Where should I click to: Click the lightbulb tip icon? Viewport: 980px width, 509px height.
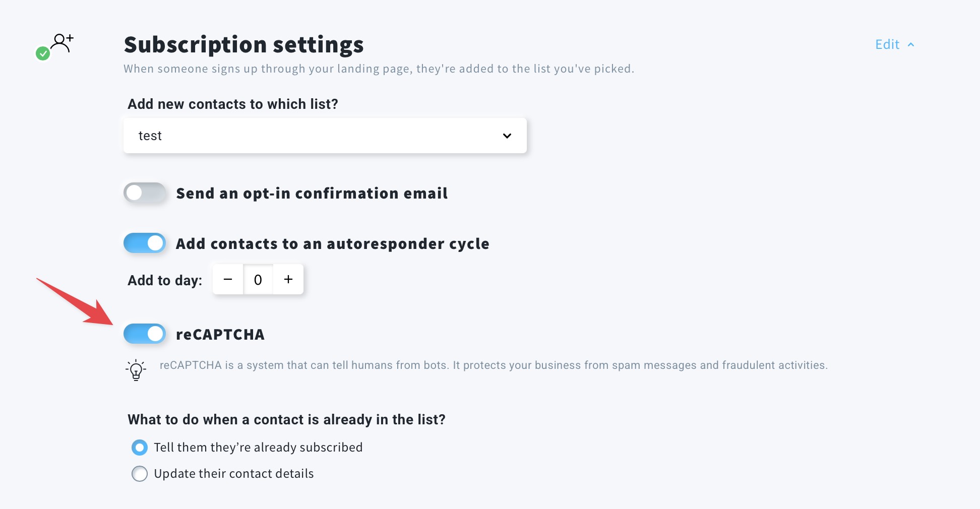coord(136,370)
